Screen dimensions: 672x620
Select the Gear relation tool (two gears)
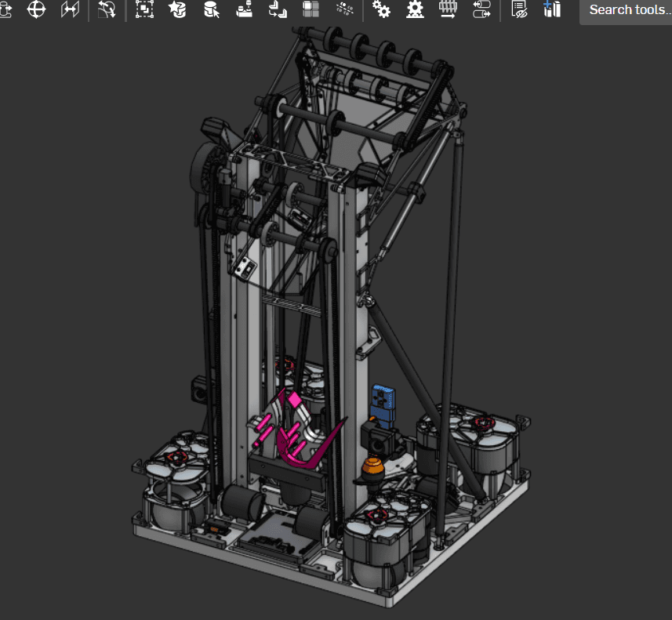tap(381, 9)
